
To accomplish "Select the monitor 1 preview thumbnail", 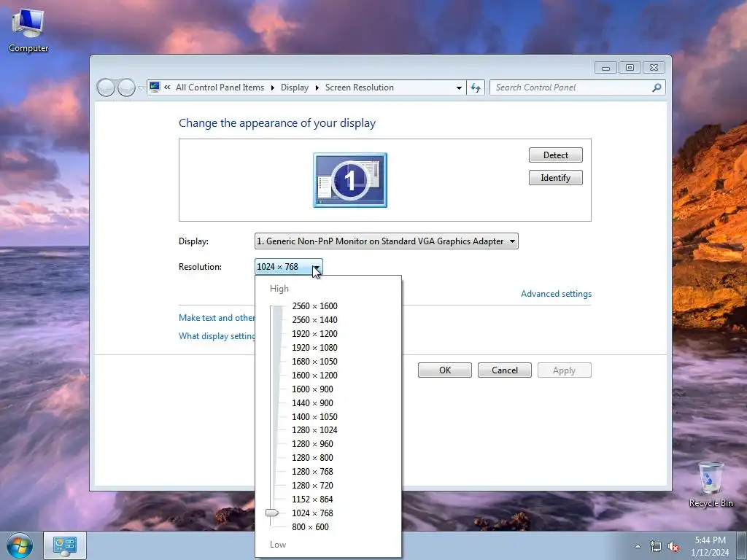I will (350, 180).
